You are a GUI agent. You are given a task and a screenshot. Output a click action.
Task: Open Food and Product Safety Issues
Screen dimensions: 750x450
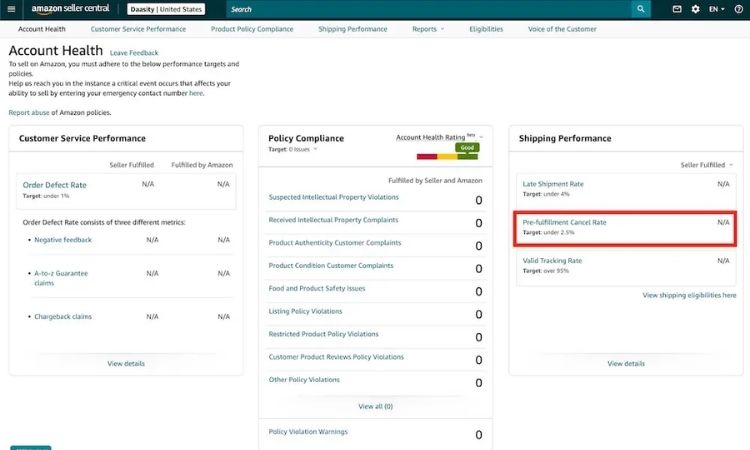tap(317, 288)
